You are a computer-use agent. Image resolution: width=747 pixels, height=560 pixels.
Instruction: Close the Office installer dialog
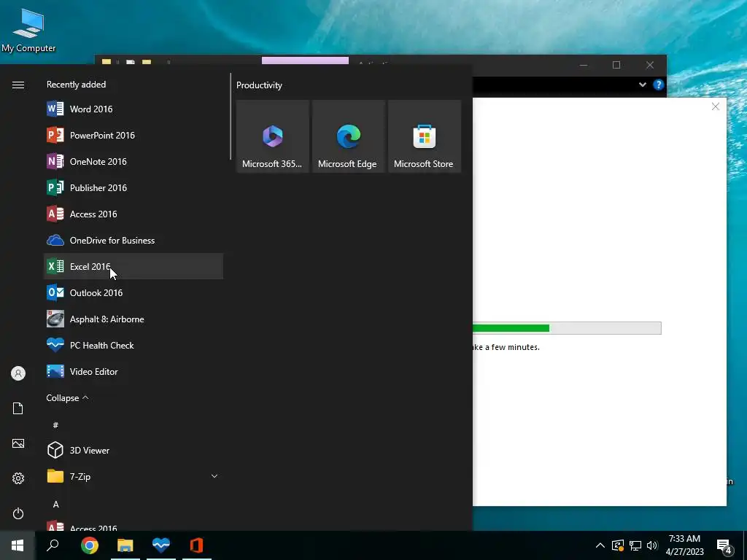(715, 106)
